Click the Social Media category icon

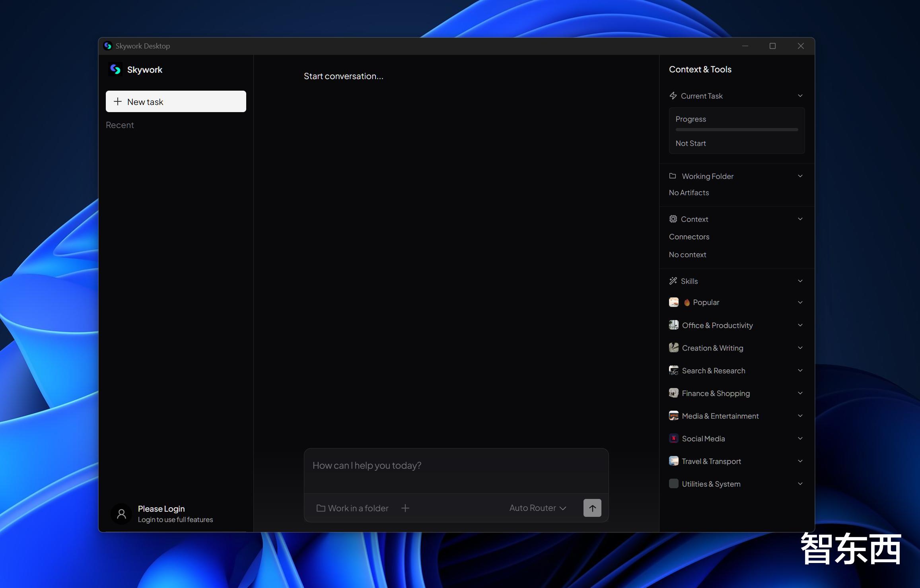tap(673, 439)
